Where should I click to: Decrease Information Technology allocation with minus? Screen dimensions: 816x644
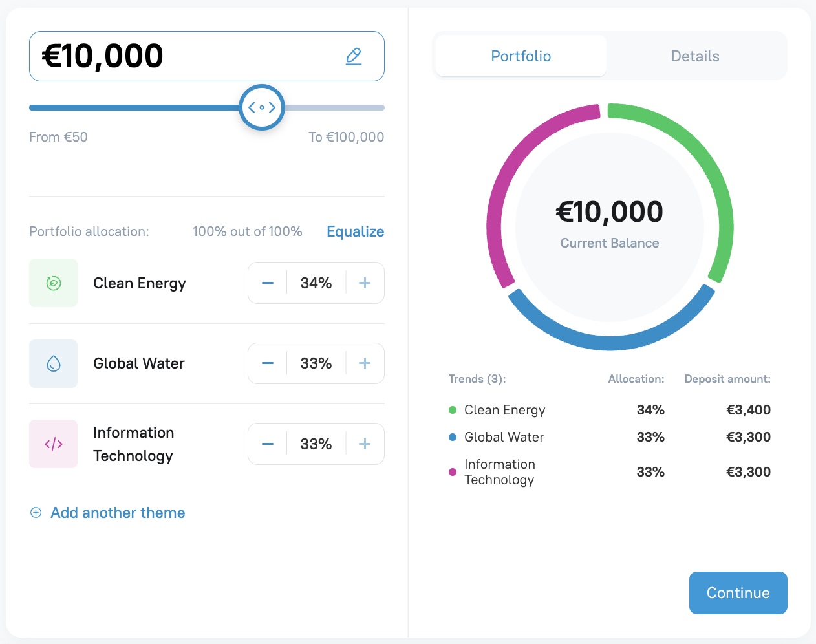(x=268, y=444)
